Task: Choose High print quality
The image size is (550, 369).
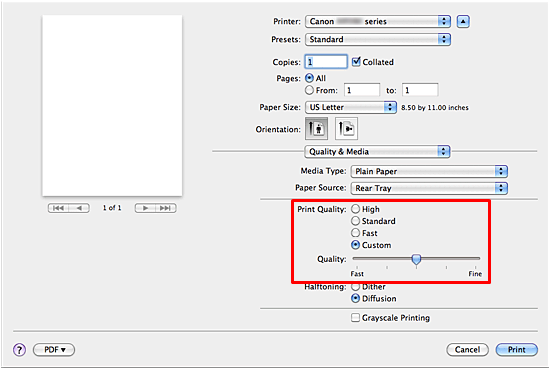Action: (355, 209)
